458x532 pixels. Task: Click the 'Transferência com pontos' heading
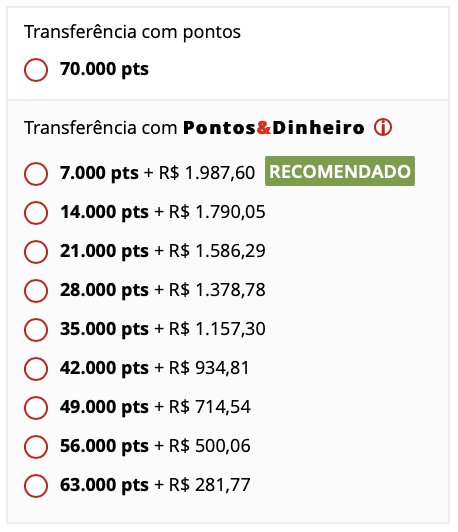[x=132, y=32]
